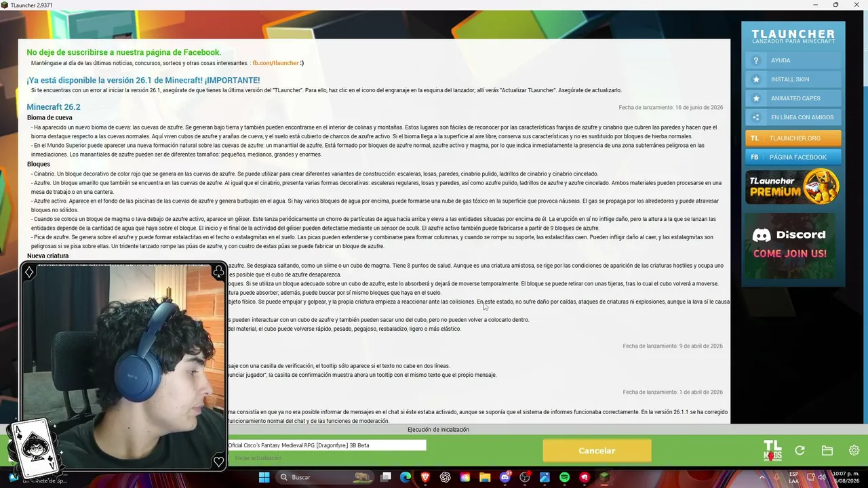Click the refresh versions icon
The image size is (868, 488).
(800, 451)
